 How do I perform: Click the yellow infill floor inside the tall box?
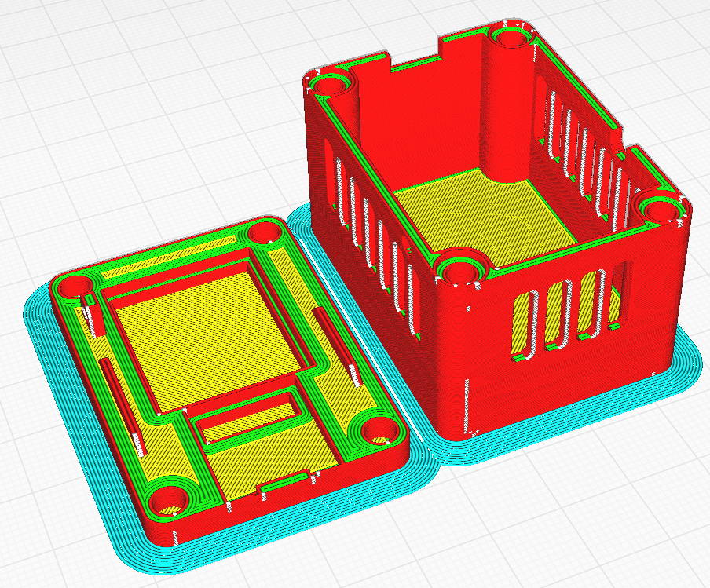pos(487,217)
